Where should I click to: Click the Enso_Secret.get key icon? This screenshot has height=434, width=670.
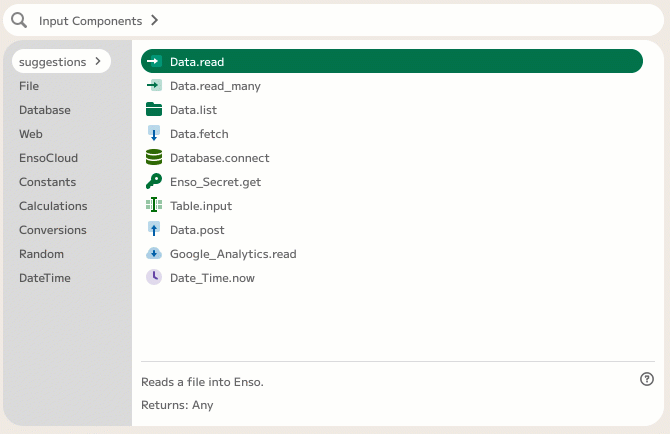point(154,181)
